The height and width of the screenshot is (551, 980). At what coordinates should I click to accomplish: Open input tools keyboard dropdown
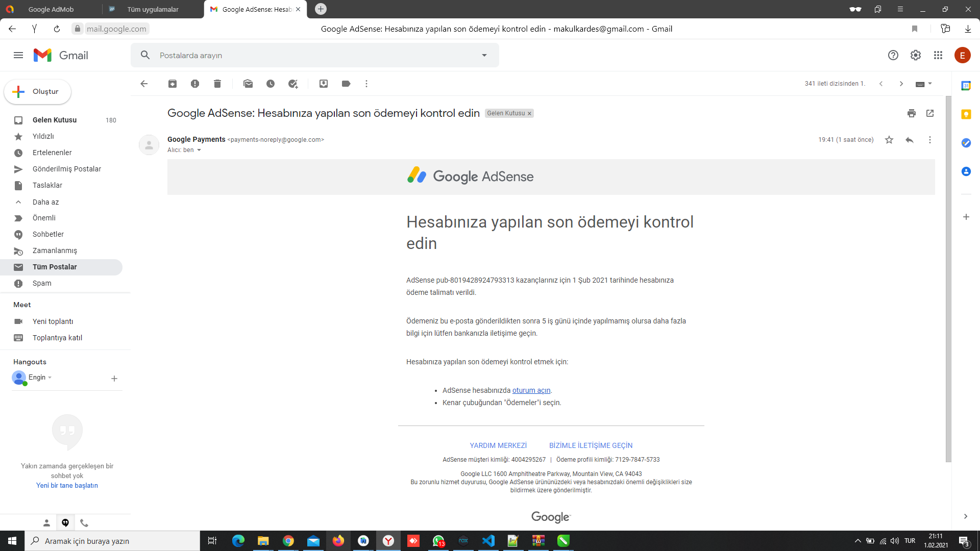924,84
